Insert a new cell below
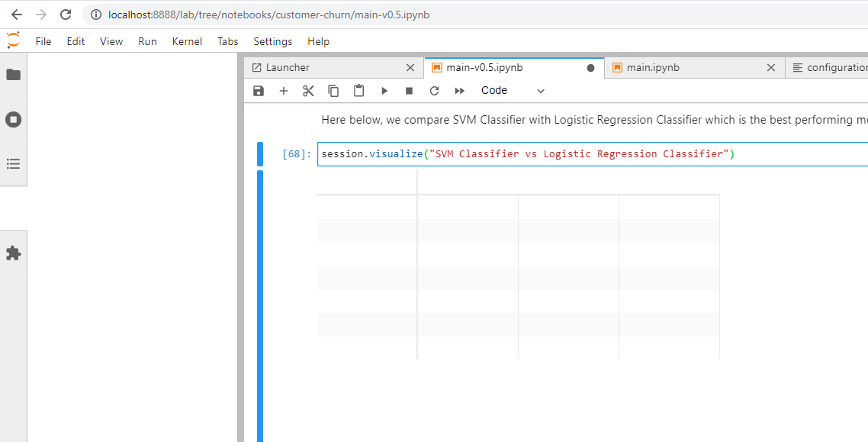 (x=283, y=90)
